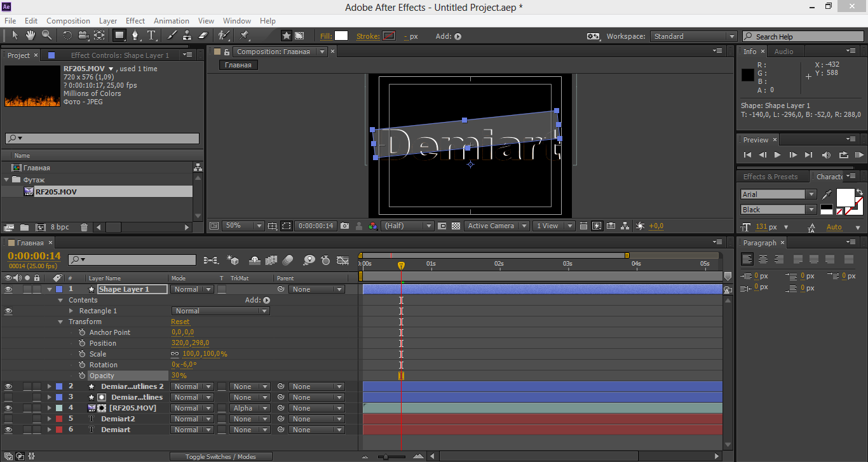Viewport: 868px width, 462px height.
Task: Select the Eraser tool
Action: point(203,36)
